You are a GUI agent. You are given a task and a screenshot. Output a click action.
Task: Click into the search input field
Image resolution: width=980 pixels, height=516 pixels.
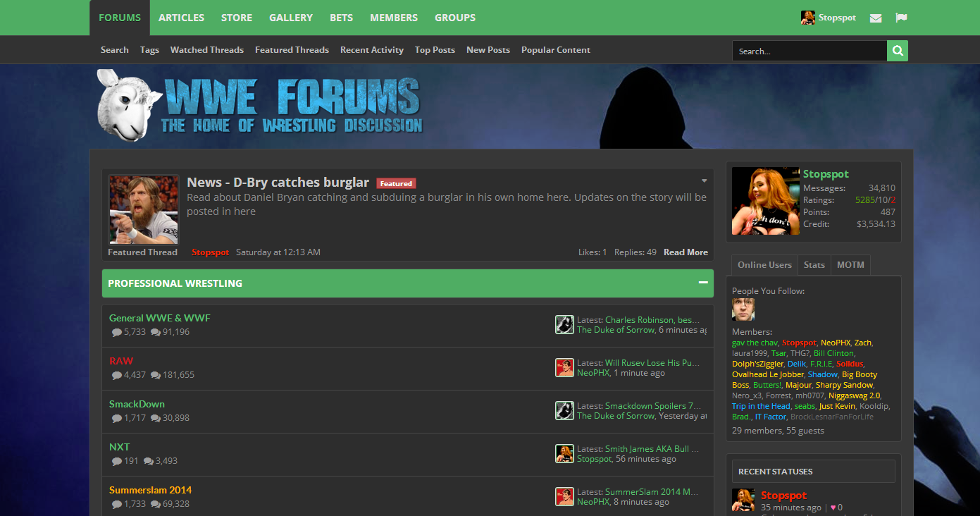click(x=810, y=51)
